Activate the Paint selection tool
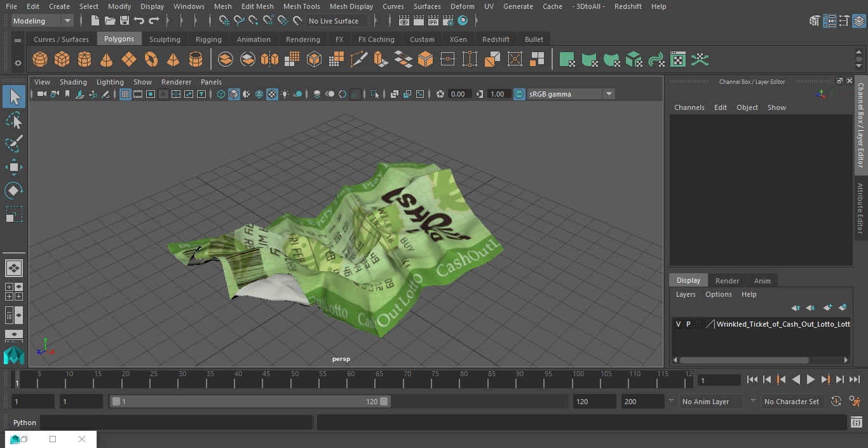The image size is (868, 448). (13, 144)
